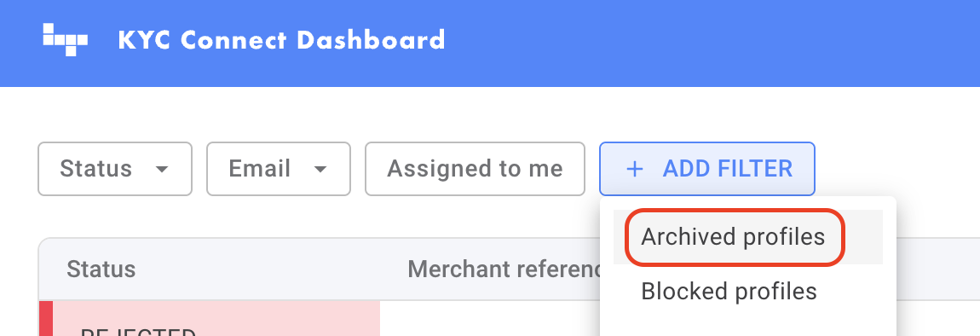980x336 pixels.
Task: Toggle the Assigned to me filter
Action: pos(475,169)
